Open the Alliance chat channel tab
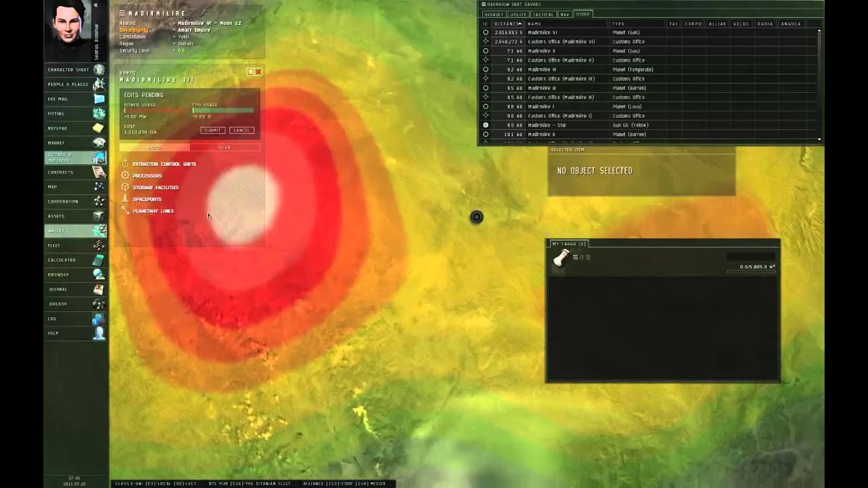 [x=321, y=483]
